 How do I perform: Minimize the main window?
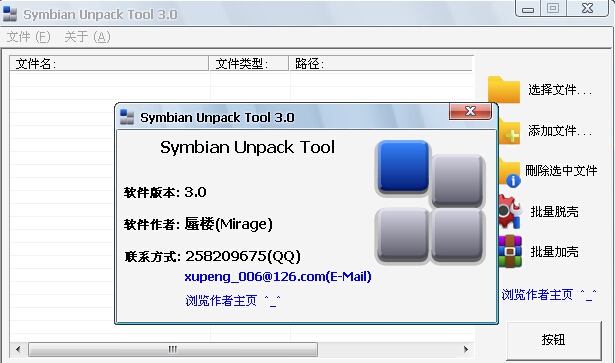[528, 9]
